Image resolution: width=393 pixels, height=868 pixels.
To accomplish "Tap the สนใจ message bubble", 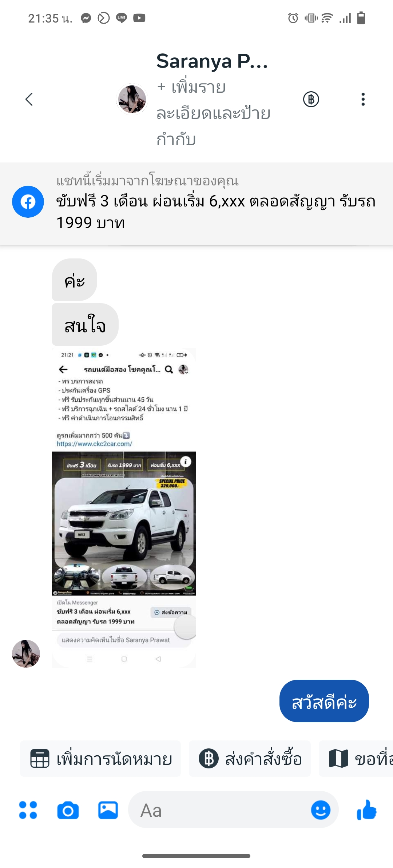I will pos(85,325).
